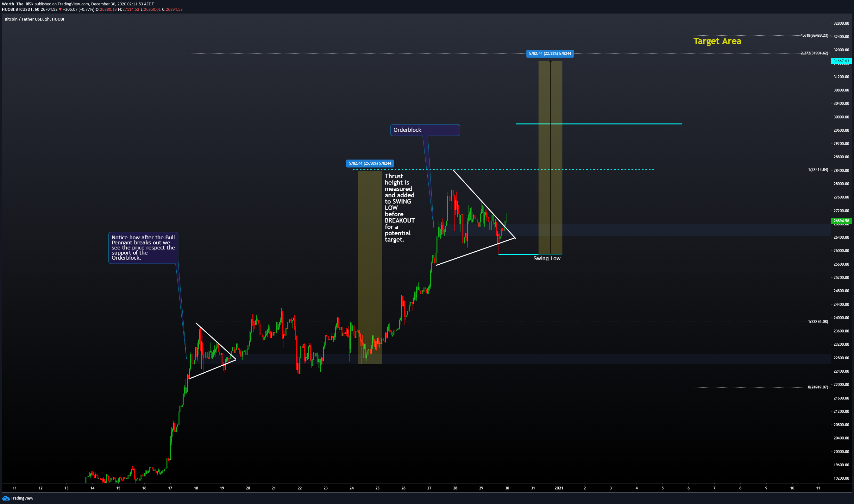The image size is (854, 504).
Task: Click the 19200.00 price axis label
Action: pos(841,479)
